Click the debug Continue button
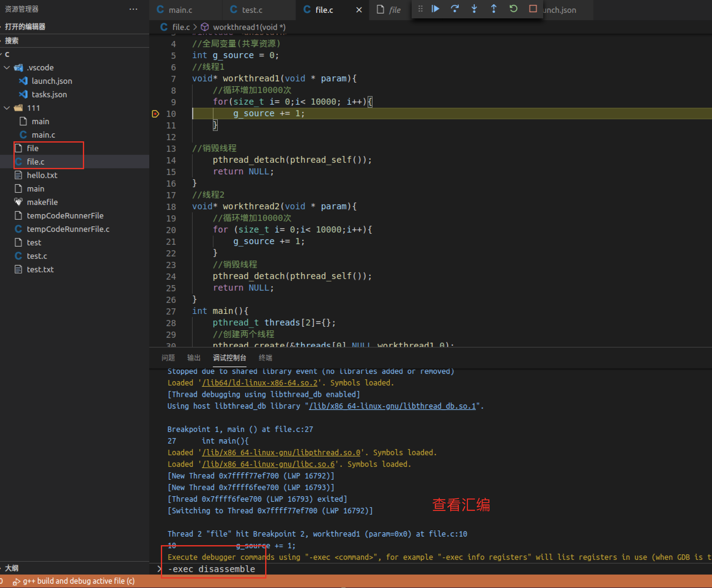The width and height of the screenshot is (712, 588). [436, 9]
